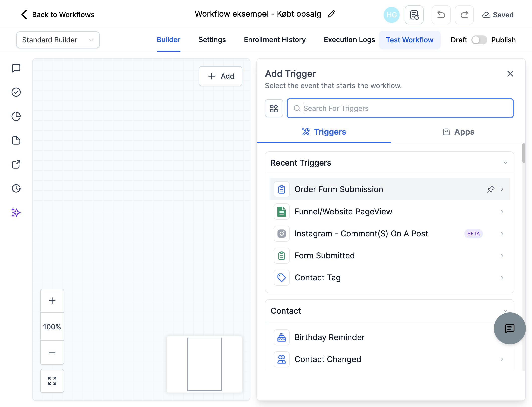Click the redo arrow button

464,15
